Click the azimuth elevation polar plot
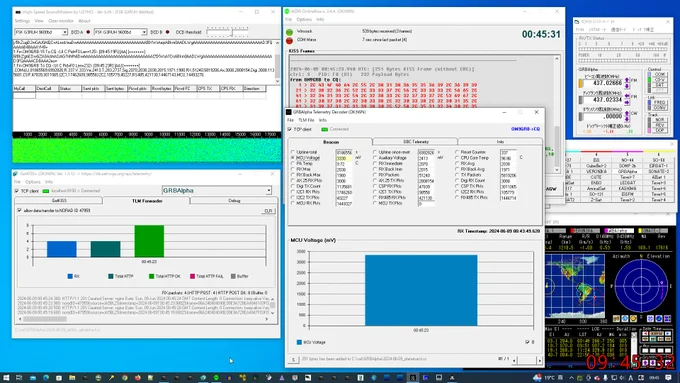Image resolution: width=680 pixels, height=383 pixels. point(641,286)
